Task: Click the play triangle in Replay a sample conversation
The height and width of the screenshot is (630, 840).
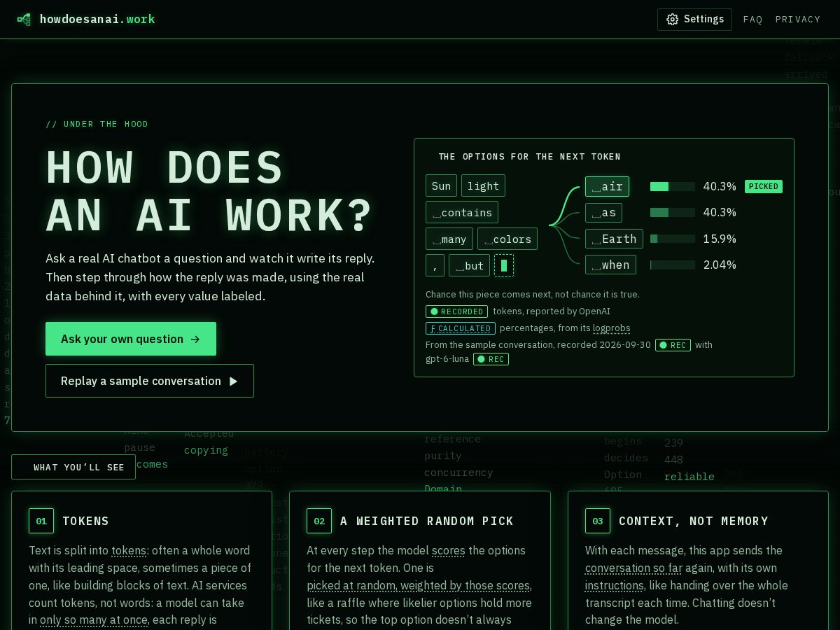Action: pos(233,381)
